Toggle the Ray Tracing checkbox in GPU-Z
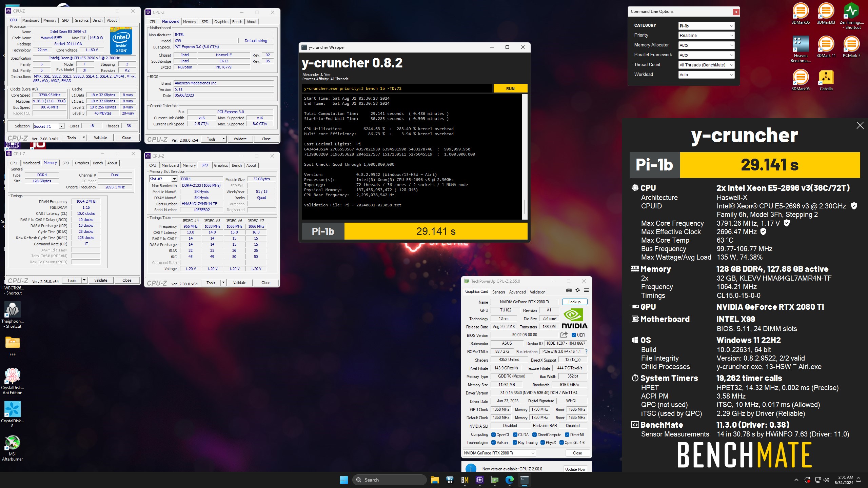The width and height of the screenshot is (868, 488). (x=515, y=443)
